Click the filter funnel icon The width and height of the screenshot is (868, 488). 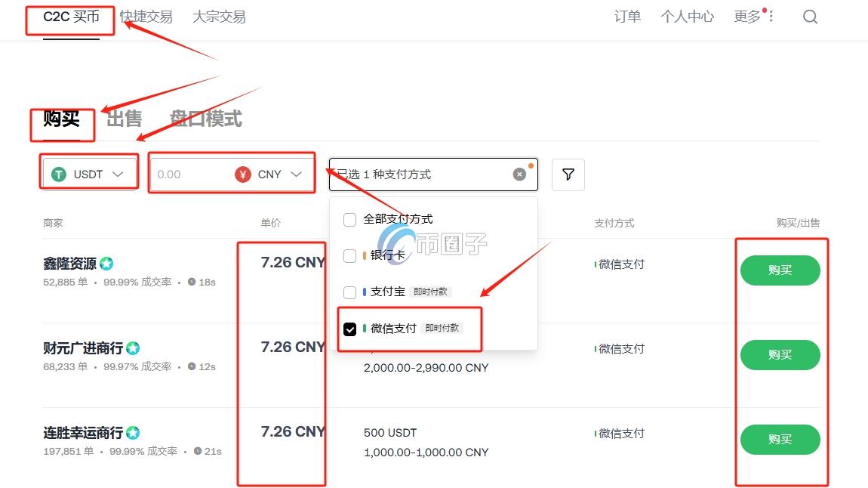[x=568, y=174]
